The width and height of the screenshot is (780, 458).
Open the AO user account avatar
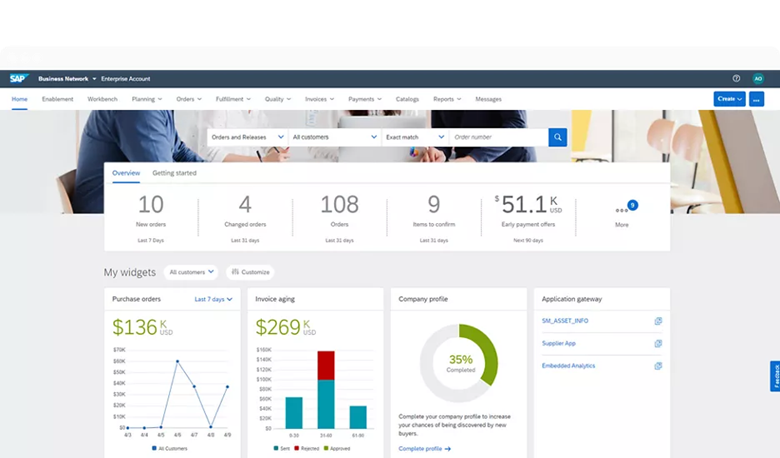tap(758, 78)
